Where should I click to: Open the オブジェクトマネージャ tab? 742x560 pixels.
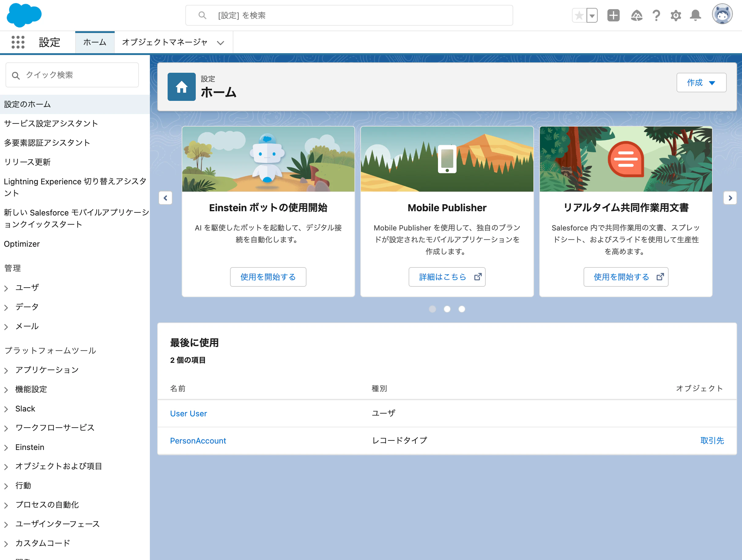coord(165,42)
